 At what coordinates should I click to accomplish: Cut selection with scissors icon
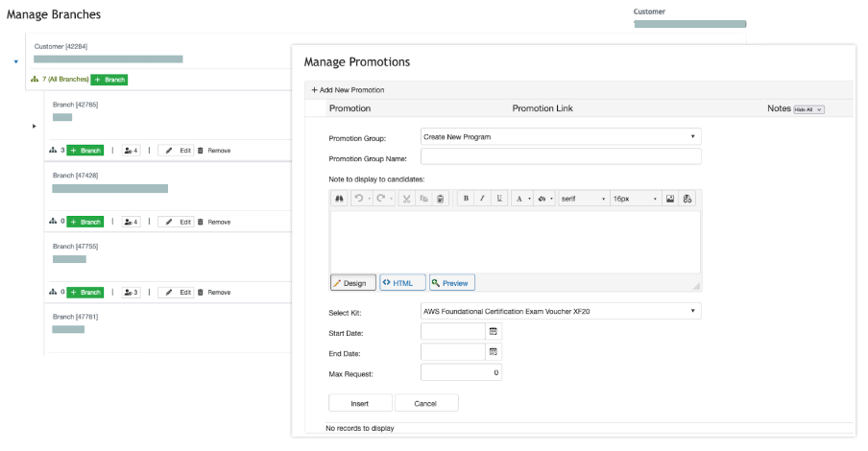(406, 199)
